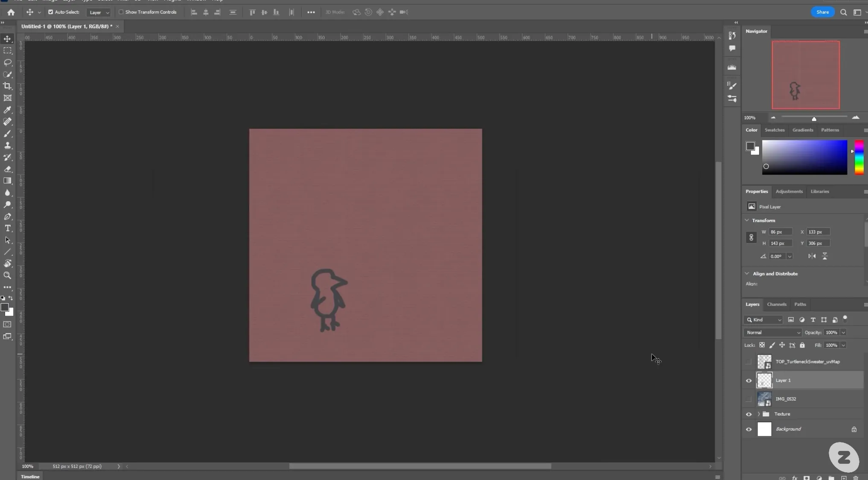The width and height of the screenshot is (868, 480).
Task: Select the History Brush tool
Action: [8, 157]
